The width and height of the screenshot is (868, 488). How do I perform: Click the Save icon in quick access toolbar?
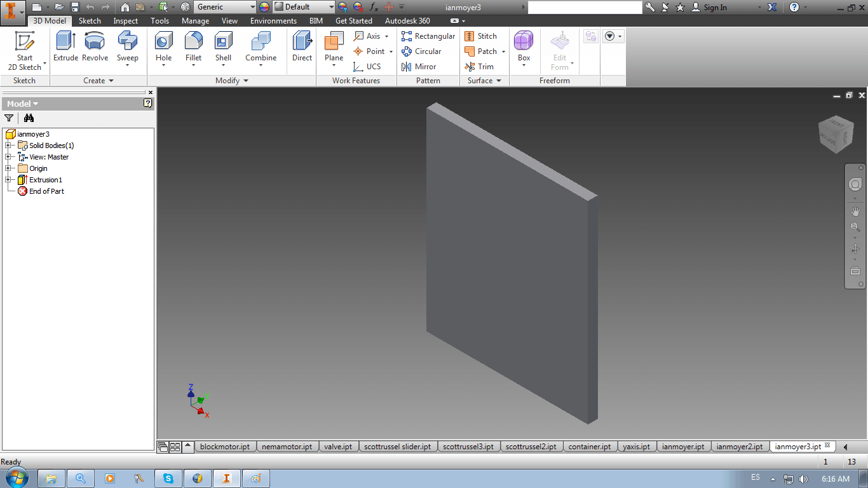[74, 7]
